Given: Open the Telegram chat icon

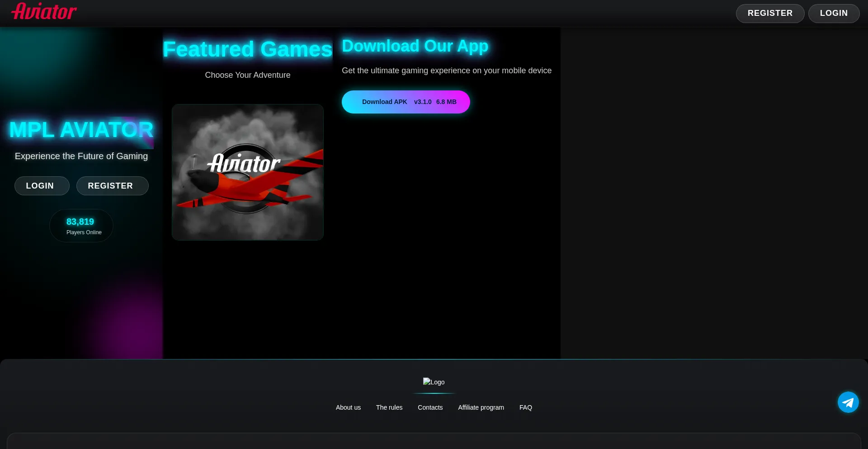Looking at the screenshot, I should [848, 402].
